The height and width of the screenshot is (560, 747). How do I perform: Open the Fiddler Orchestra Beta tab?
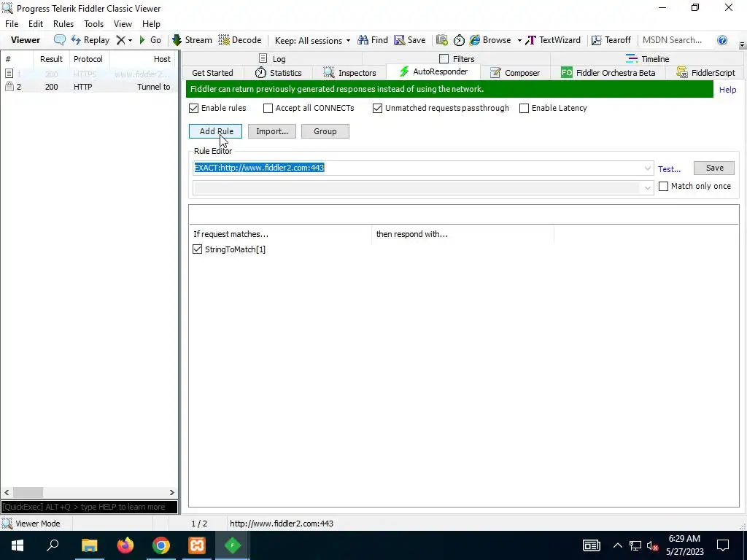pos(608,73)
